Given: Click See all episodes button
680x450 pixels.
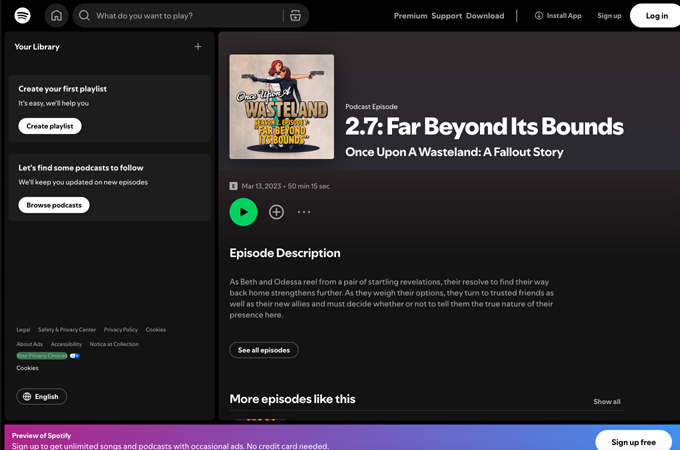Looking at the screenshot, I should tap(264, 350).
